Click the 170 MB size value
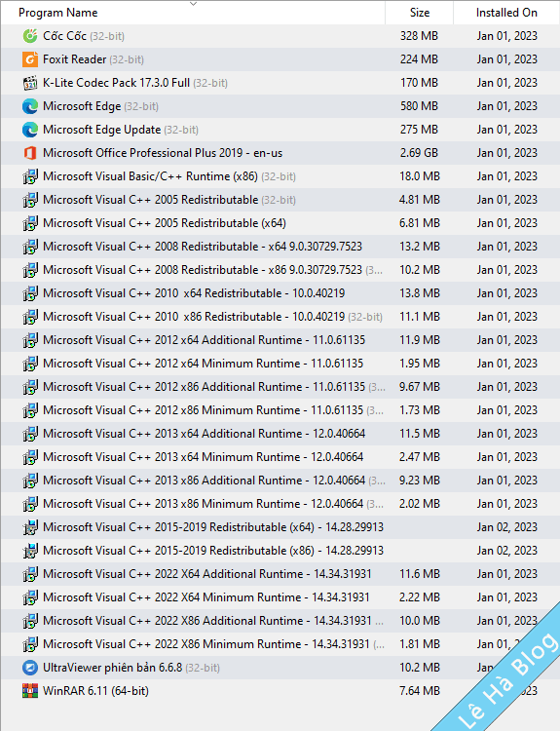Image resolution: width=560 pixels, height=731 pixels. [419, 83]
